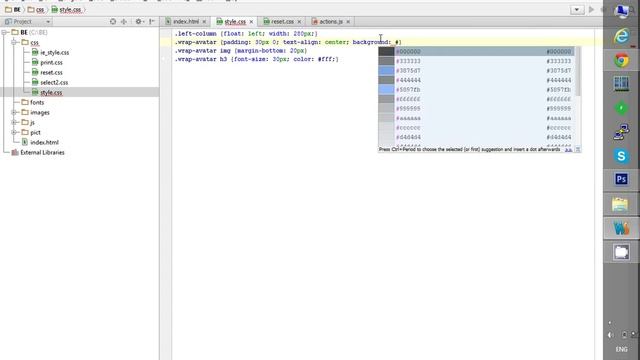The height and width of the screenshot is (360, 640).
Task: Open the WebStorm taskbar icon
Action: (x=621, y=228)
